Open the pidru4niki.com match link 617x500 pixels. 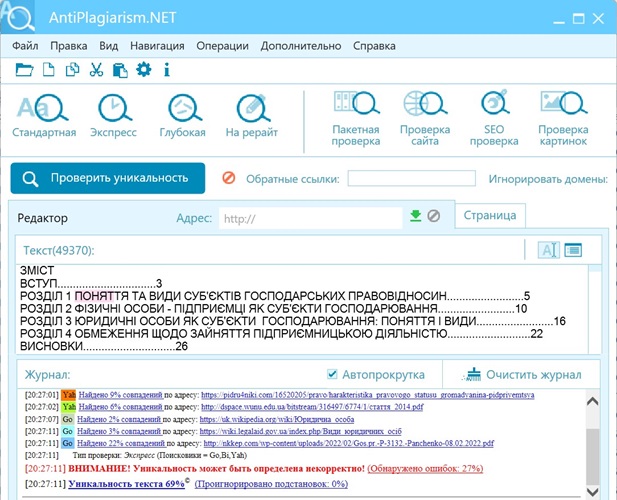click(x=368, y=395)
